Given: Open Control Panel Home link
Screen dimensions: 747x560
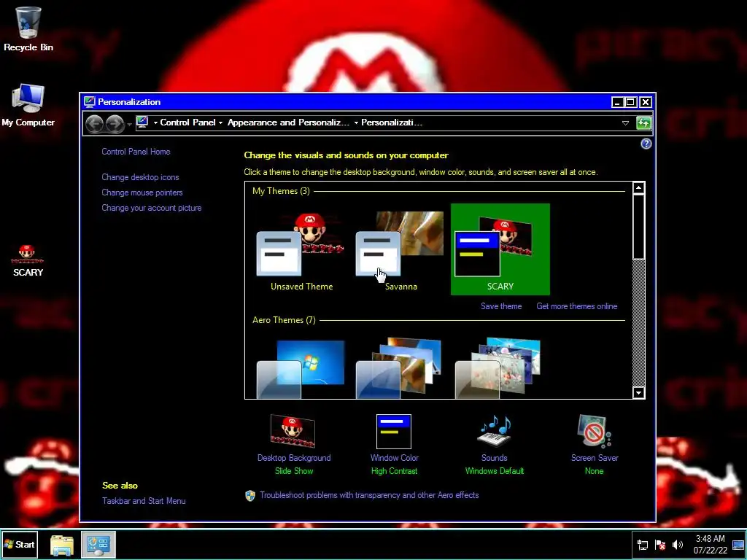Looking at the screenshot, I should click(136, 152).
